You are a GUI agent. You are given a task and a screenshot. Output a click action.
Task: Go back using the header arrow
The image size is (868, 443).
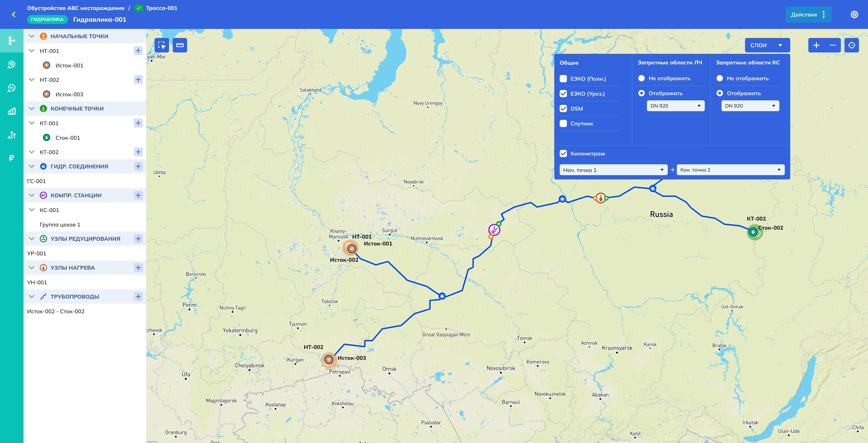pos(14,14)
